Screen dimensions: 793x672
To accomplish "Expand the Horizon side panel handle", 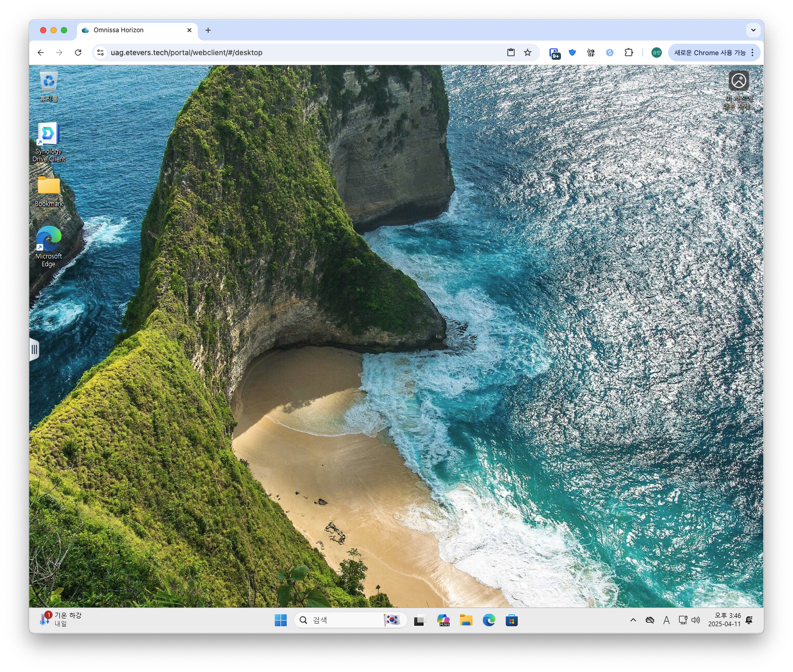I will (34, 350).
